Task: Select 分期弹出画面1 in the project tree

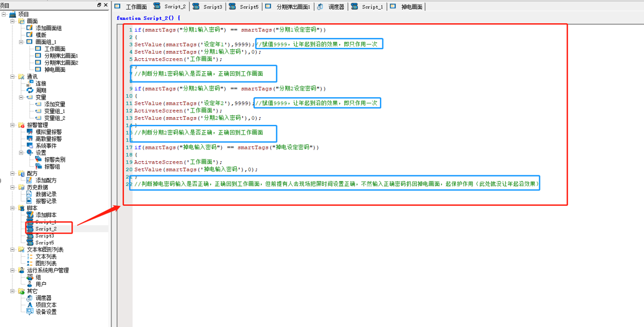Action: click(61, 56)
